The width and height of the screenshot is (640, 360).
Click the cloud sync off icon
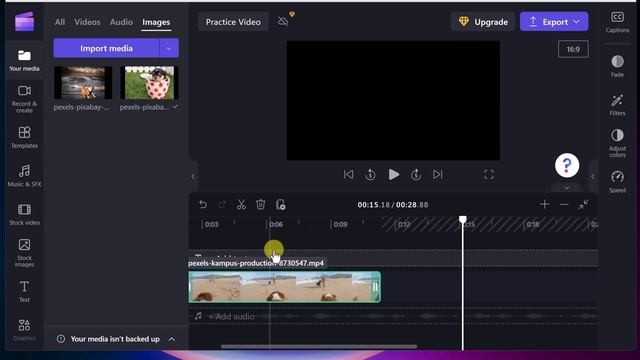[283, 21]
